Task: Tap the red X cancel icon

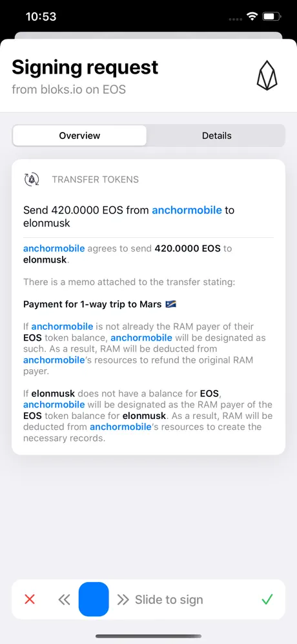Action: [x=30, y=599]
